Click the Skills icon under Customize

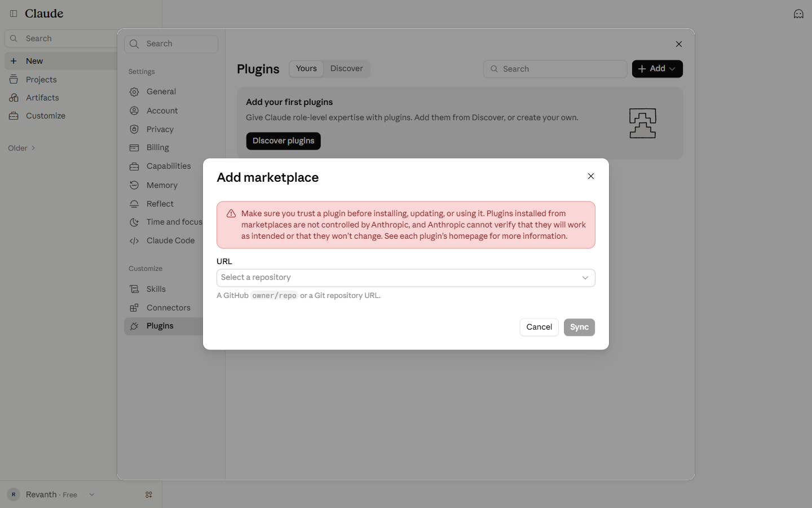click(x=134, y=289)
